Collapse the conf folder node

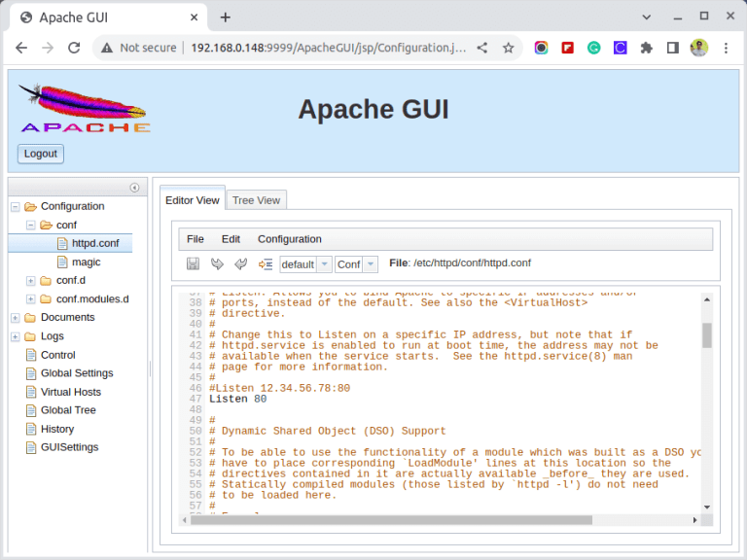point(30,225)
